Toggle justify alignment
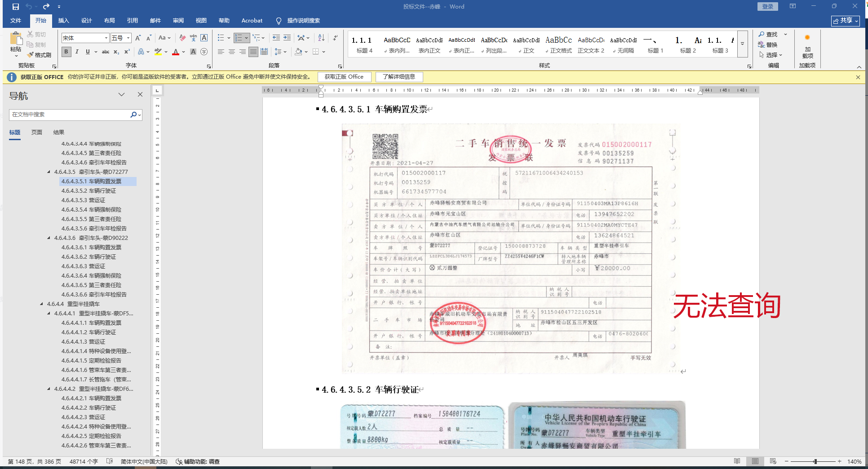Image resolution: width=868 pixels, height=469 pixels. [253, 52]
